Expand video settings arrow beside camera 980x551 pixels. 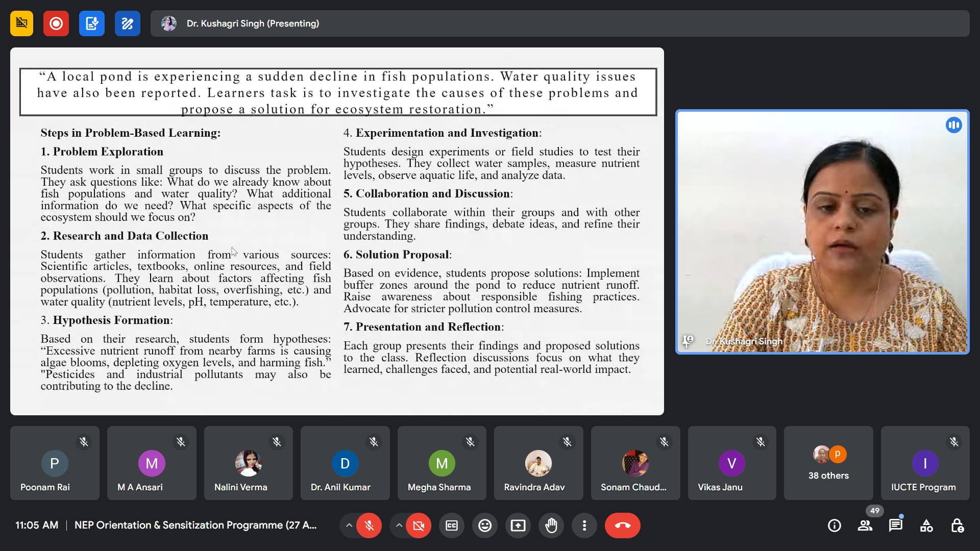[x=399, y=525]
